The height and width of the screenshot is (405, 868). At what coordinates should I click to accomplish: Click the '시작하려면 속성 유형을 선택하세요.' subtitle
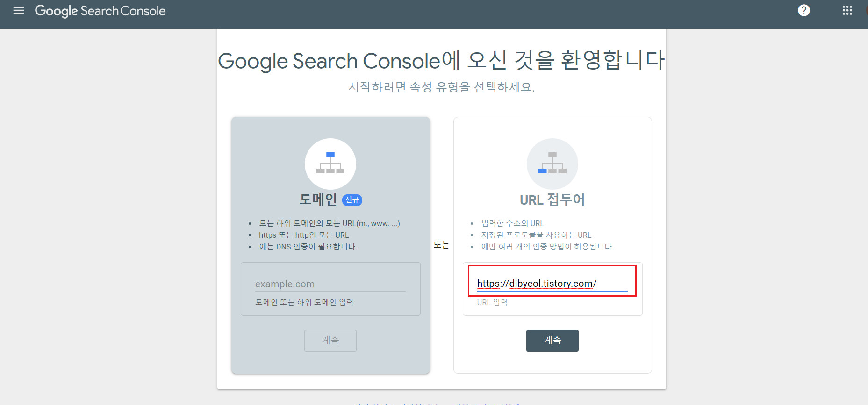pyautogui.click(x=442, y=87)
